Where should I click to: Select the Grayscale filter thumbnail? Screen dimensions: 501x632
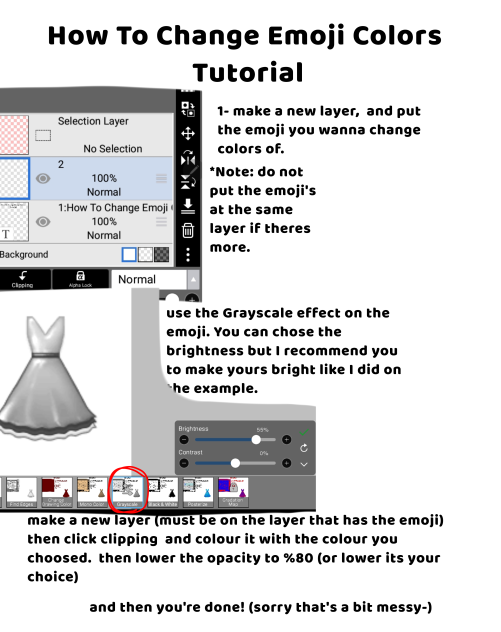pos(127,492)
